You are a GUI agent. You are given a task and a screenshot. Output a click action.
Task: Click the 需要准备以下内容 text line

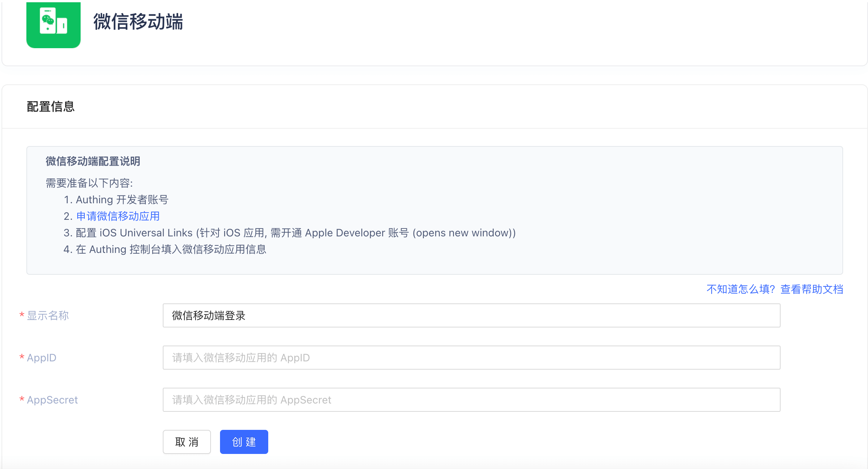(x=89, y=183)
